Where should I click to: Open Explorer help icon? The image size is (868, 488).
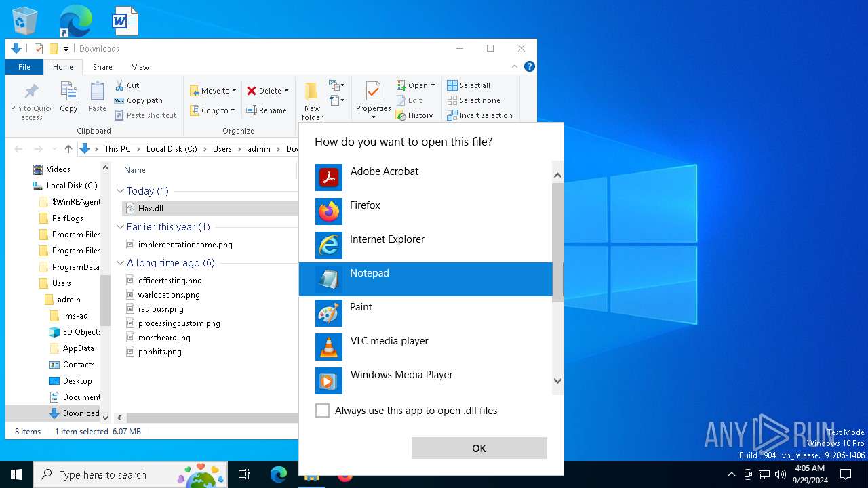coord(530,66)
